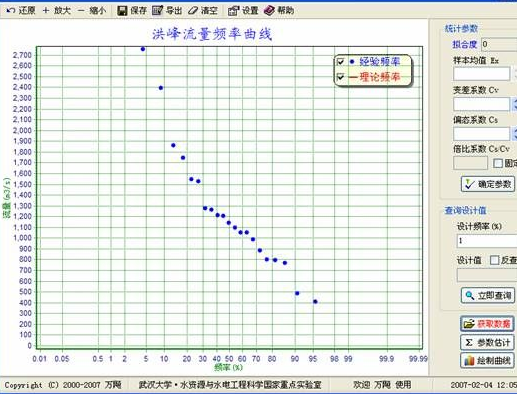Save chart using the 保存 disk icon
Screen dimensions: 517x394
pyautogui.click(x=122, y=11)
